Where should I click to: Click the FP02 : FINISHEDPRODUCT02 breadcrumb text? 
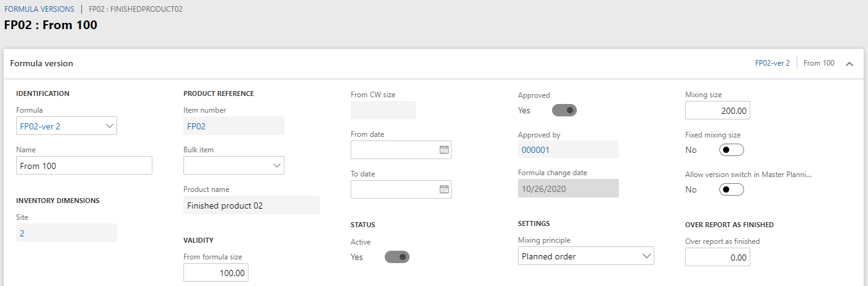(136, 9)
